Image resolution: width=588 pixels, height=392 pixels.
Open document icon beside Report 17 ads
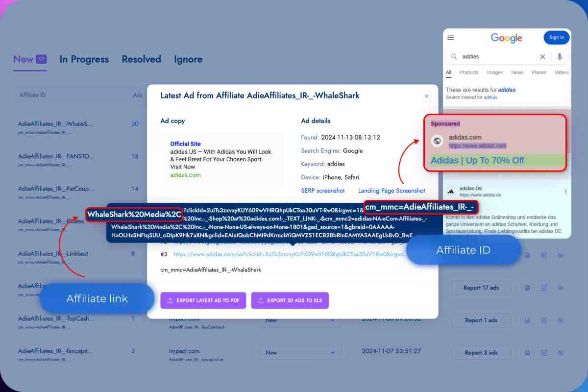point(527,288)
